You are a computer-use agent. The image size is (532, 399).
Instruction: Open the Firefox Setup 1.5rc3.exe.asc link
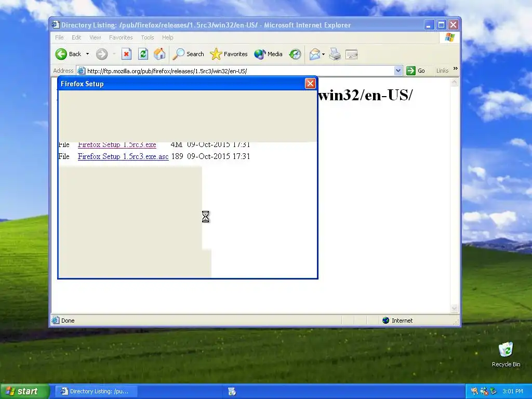coord(123,156)
